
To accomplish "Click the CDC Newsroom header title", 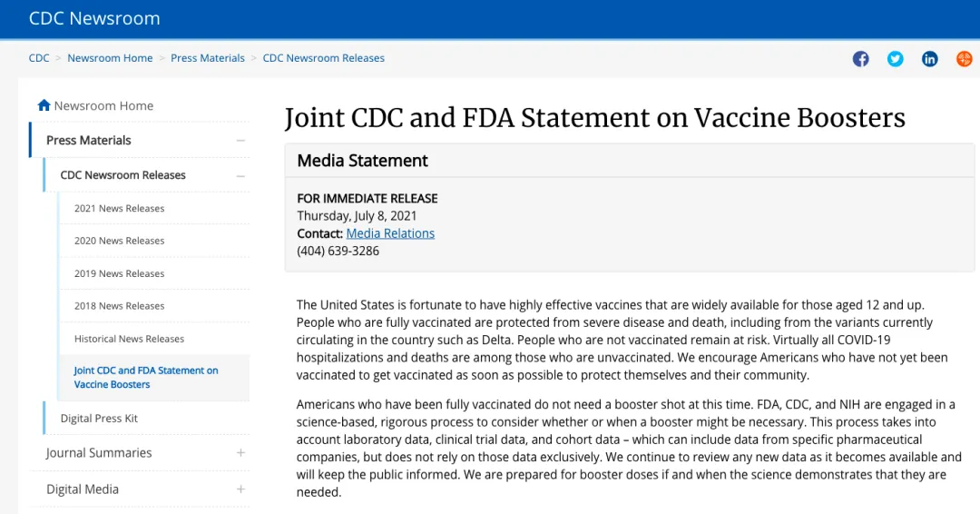I will click(x=94, y=18).
